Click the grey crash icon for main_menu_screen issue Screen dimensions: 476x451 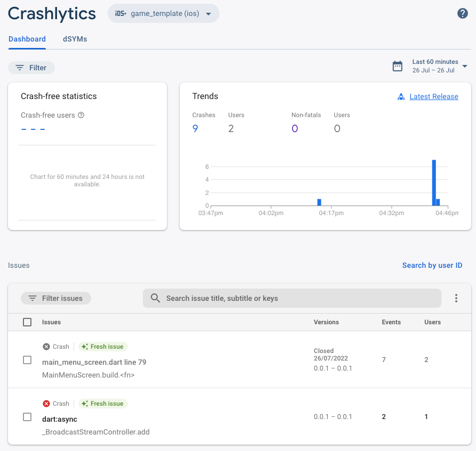(x=46, y=347)
